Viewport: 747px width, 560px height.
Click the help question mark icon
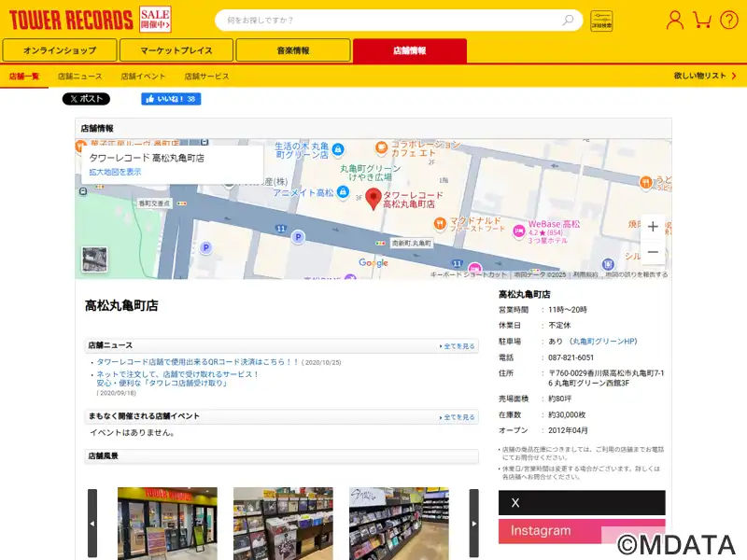point(729,20)
